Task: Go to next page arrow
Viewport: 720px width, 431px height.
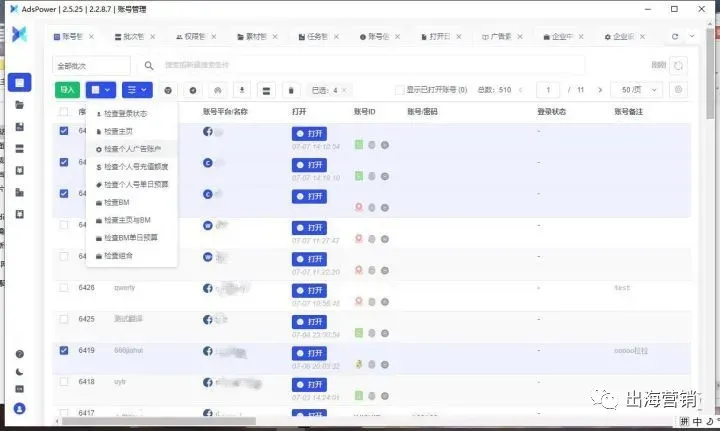Action: 600,90
